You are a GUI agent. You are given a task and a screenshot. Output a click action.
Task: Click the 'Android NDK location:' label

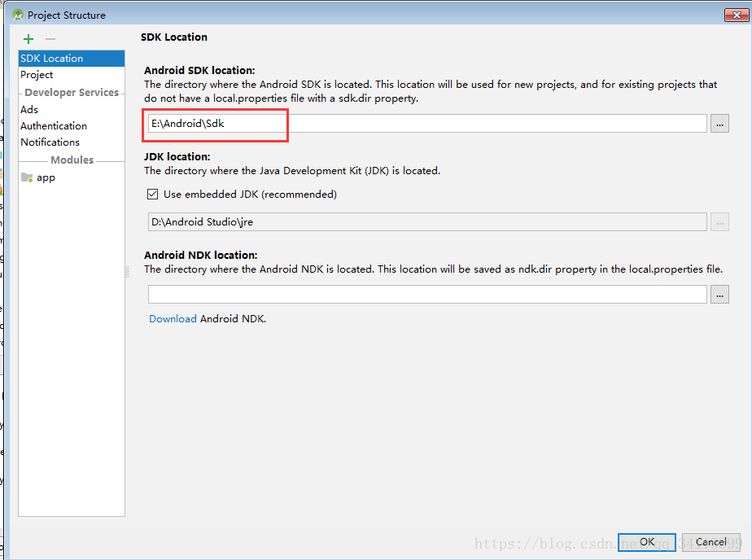[201, 255]
